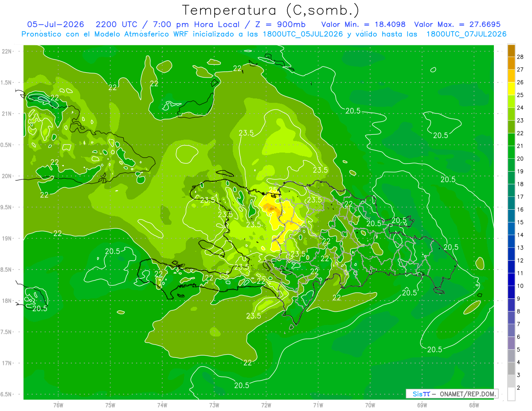The width and height of the screenshot is (532, 411).
Task: Click color bar label "28"
Action: [x=520, y=57]
